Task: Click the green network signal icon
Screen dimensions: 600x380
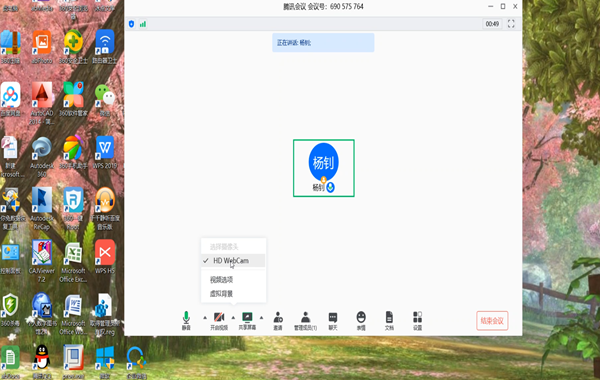Action: (x=143, y=24)
